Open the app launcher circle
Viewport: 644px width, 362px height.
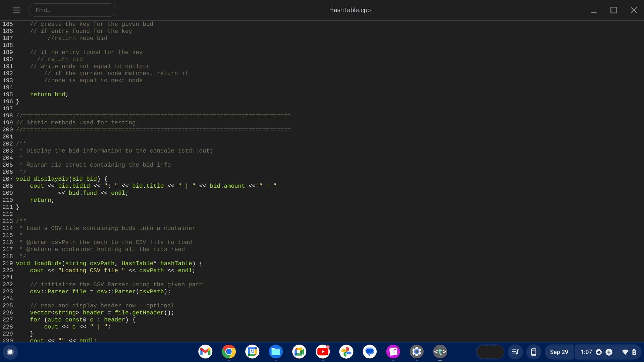[x=10, y=352]
